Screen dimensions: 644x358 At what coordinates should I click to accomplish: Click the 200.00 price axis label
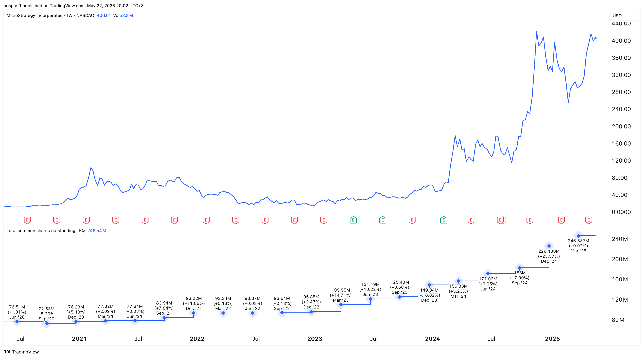point(621,126)
